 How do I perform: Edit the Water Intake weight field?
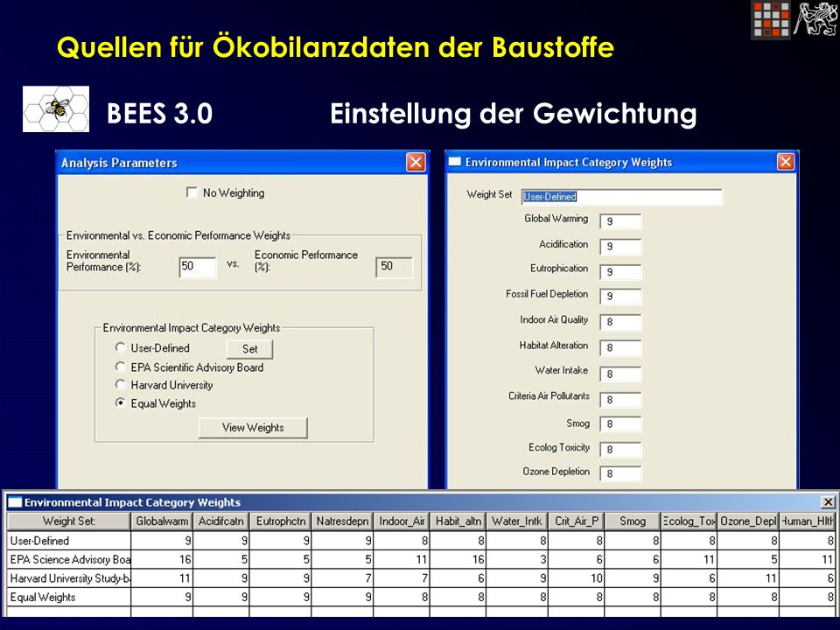(x=620, y=374)
